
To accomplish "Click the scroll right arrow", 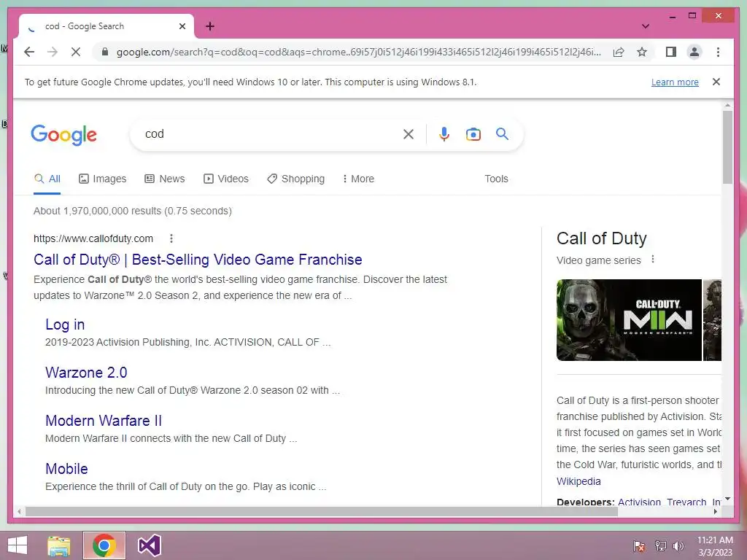I will (x=716, y=512).
